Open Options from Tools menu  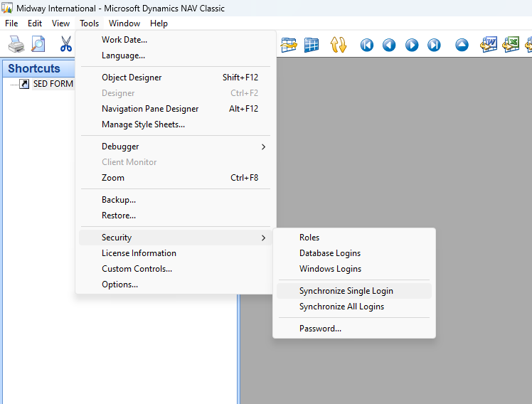point(176,285)
